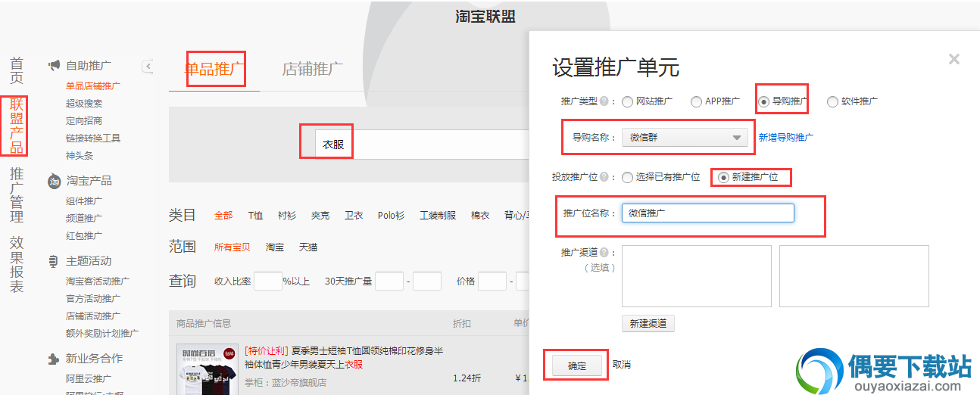Choose the 新建推广位 radio option
The height and width of the screenshot is (395, 980).
tap(723, 177)
